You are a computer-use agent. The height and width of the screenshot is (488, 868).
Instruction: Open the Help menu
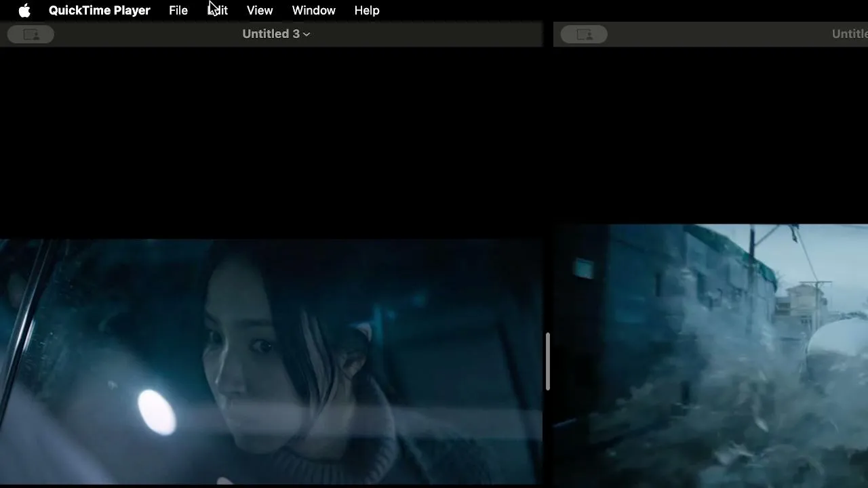pos(367,11)
